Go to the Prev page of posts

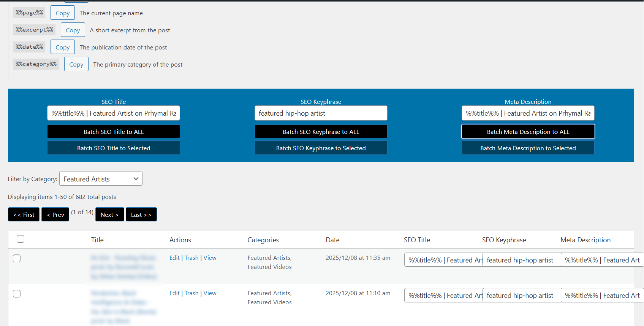coord(55,215)
